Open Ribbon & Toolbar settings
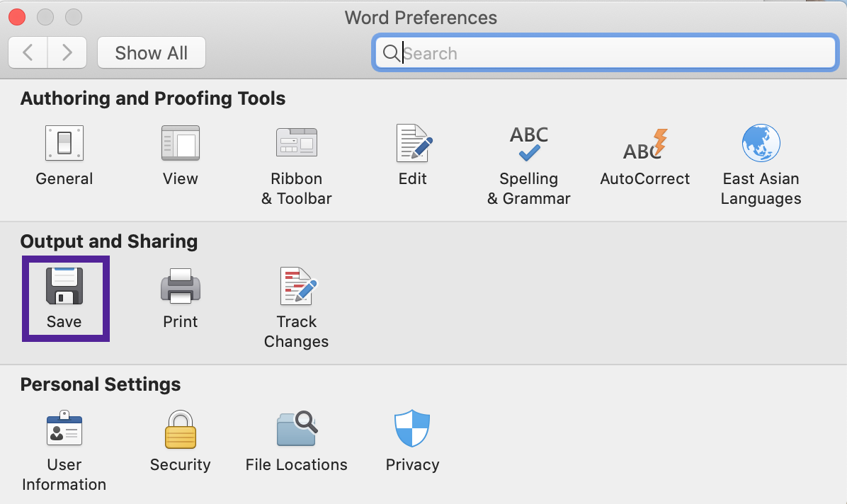 [297, 166]
